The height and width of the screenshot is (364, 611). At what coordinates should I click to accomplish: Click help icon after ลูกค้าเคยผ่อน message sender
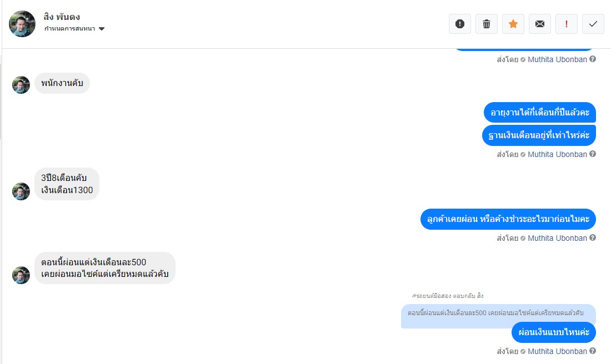(x=592, y=237)
